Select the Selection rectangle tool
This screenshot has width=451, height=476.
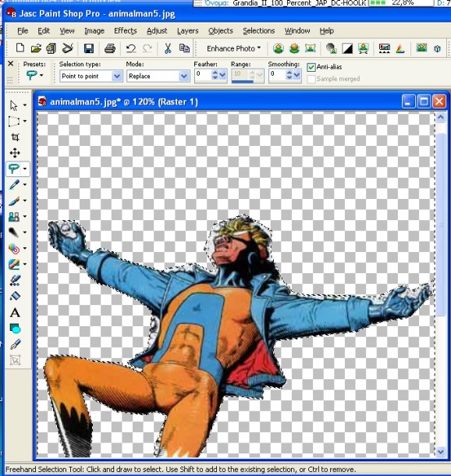[x=14, y=122]
